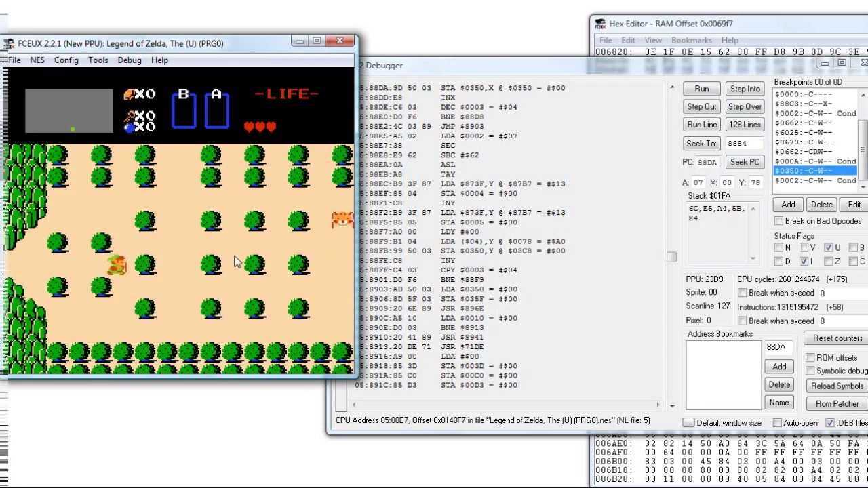
Task: Uncheck the I status flag
Action: point(804,261)
